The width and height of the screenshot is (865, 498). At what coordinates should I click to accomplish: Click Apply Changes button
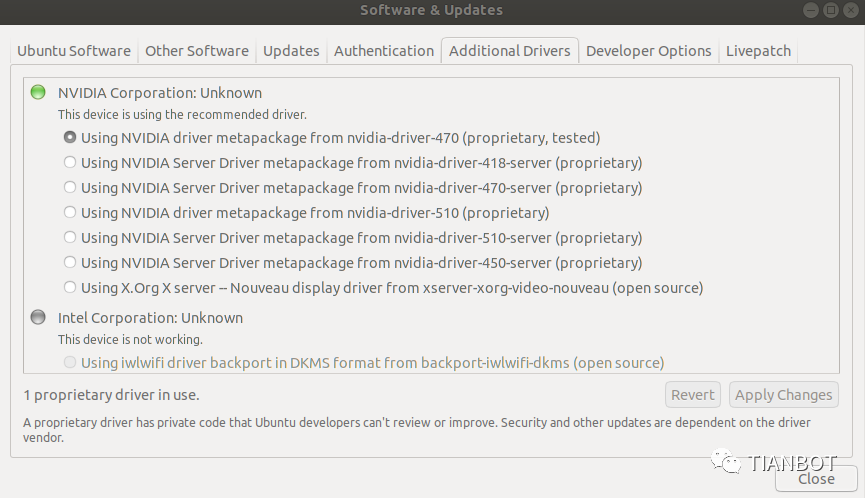click(784, 395)
